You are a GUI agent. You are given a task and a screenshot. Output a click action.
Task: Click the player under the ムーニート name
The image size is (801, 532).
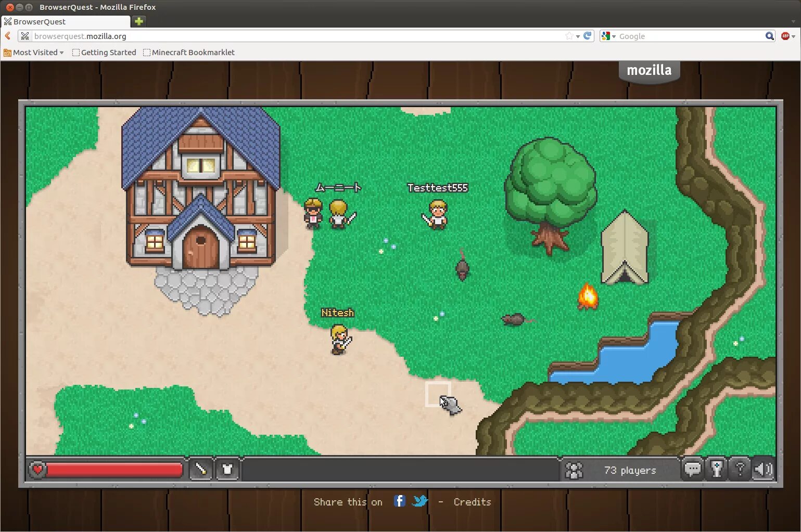coord(341,214)
